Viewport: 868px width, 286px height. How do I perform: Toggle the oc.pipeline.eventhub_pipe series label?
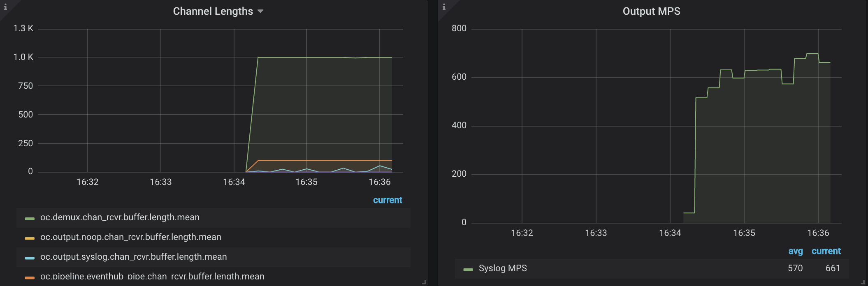click(152, 277)
